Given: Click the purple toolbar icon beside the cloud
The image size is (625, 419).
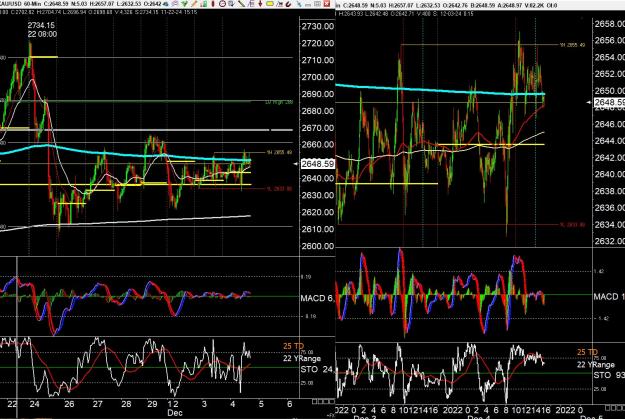Looking at the screenshot, I should pos(175,4).
